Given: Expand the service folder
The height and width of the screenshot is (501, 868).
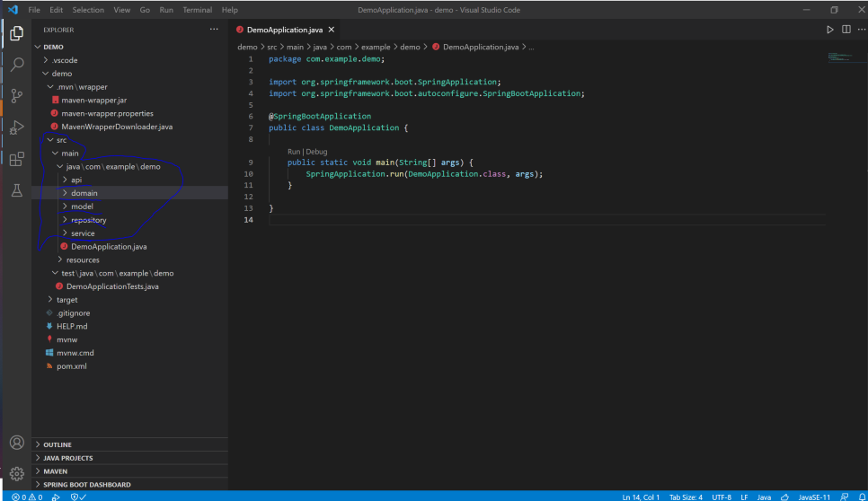Looking at the screenshot, I should click(83, 233).
